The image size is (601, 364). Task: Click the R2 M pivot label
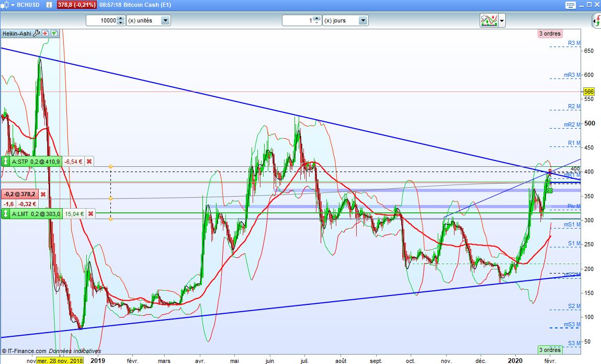[574, 107]
